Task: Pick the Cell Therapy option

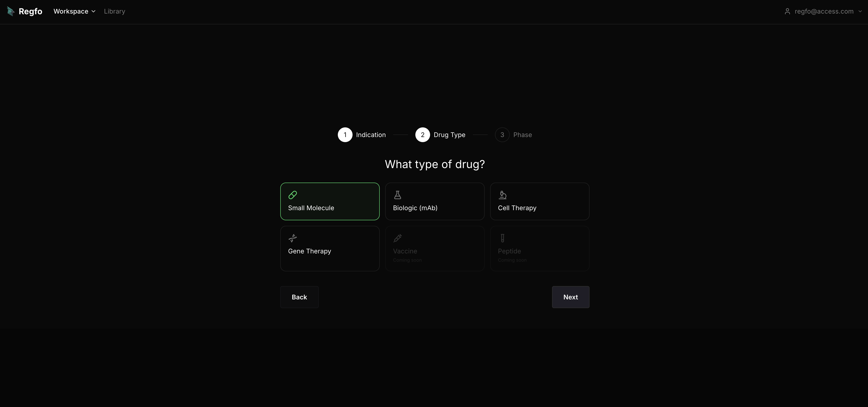Action: pos(539,201)
